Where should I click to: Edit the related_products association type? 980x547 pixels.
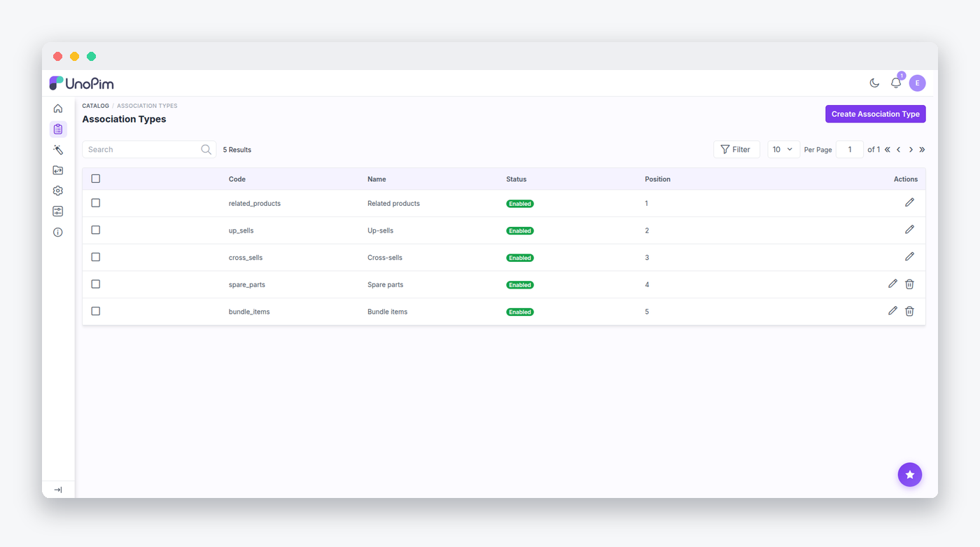909,202
